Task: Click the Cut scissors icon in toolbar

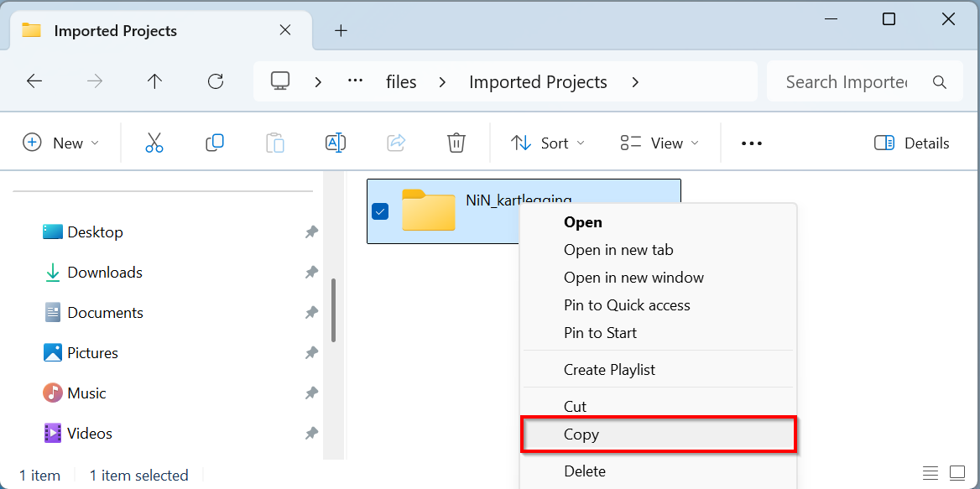Action: coord(154,143)
